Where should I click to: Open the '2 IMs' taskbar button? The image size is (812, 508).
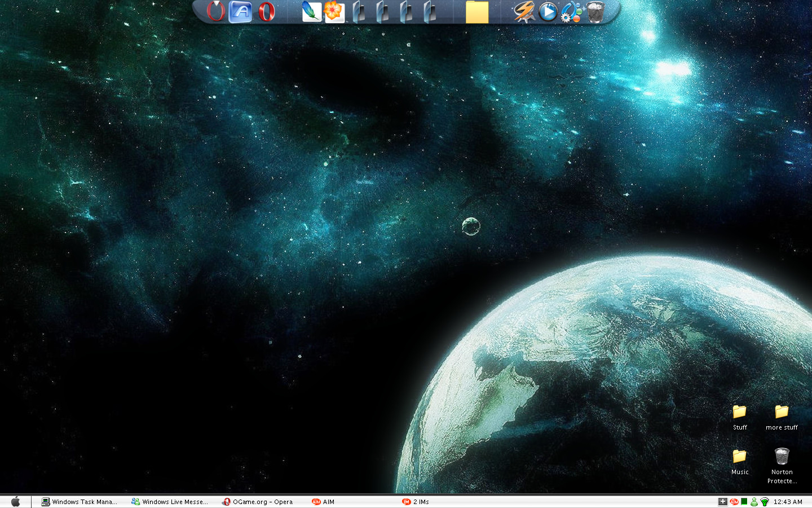tap(416, 501)
